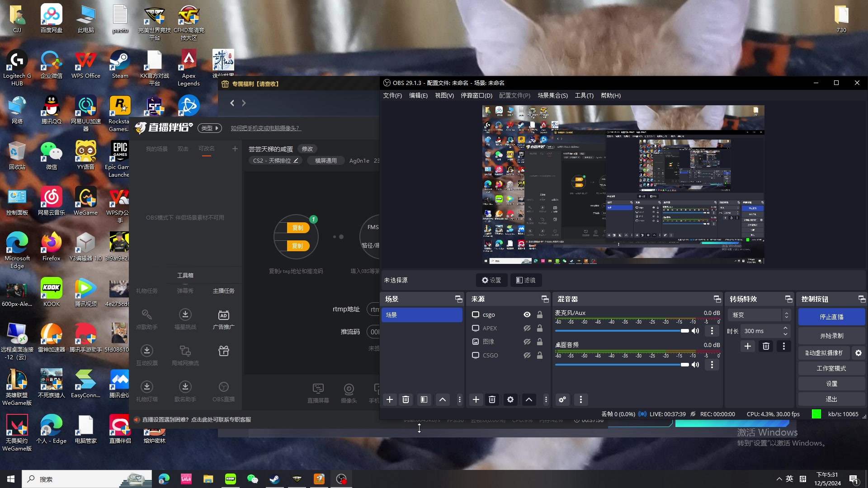The width and height of the screenshot is (868, 488).
Task: Open 麦克风/Aux options three-dot menu
Action: point(712,331)
